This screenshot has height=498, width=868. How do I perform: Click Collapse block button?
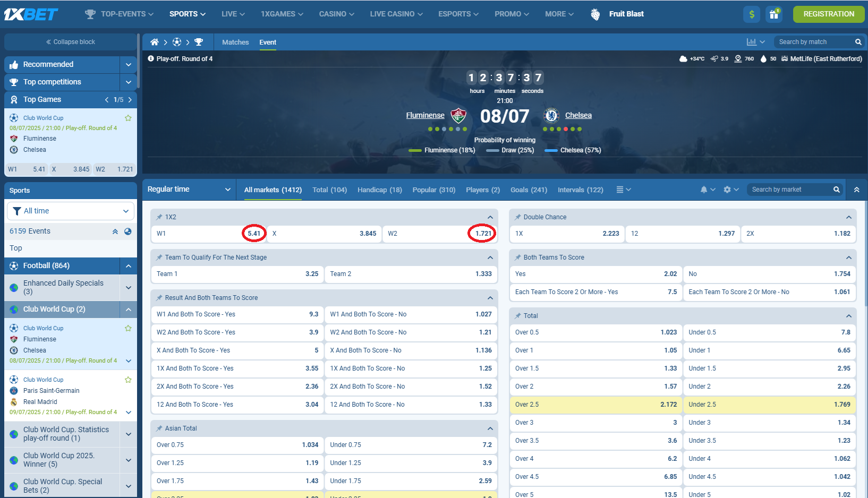pos(71,42)
